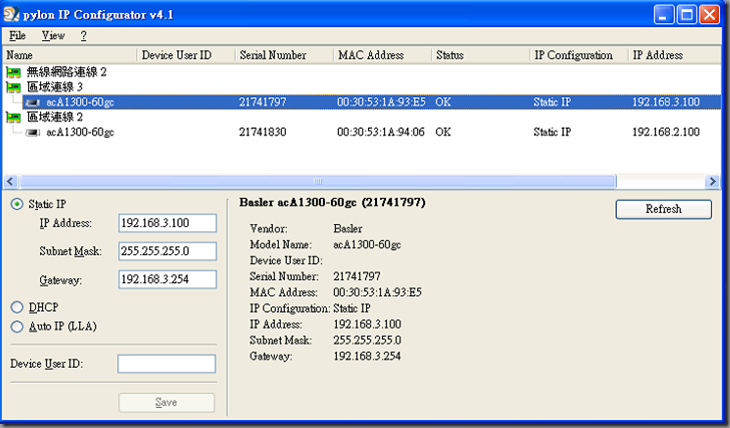The width and height of the screenshot is (730, 428).
Task: Select the Static IP radio button
Action: click(x=17, y=204)
